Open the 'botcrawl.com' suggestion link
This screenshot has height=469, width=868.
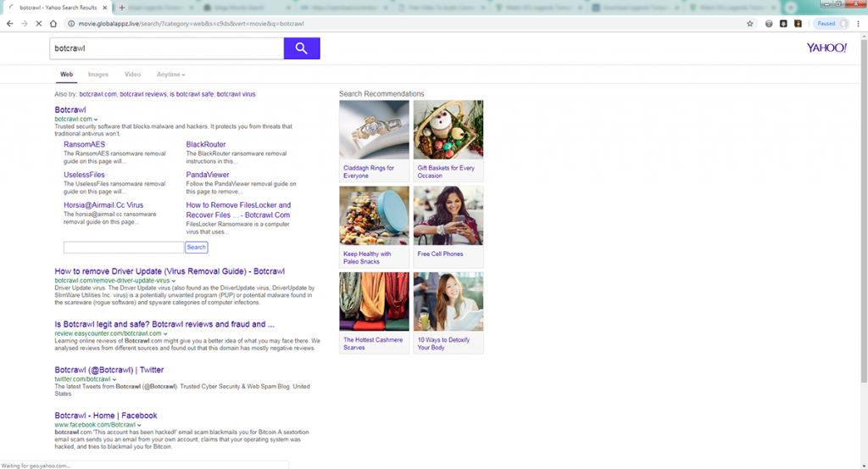pos(98,94)
